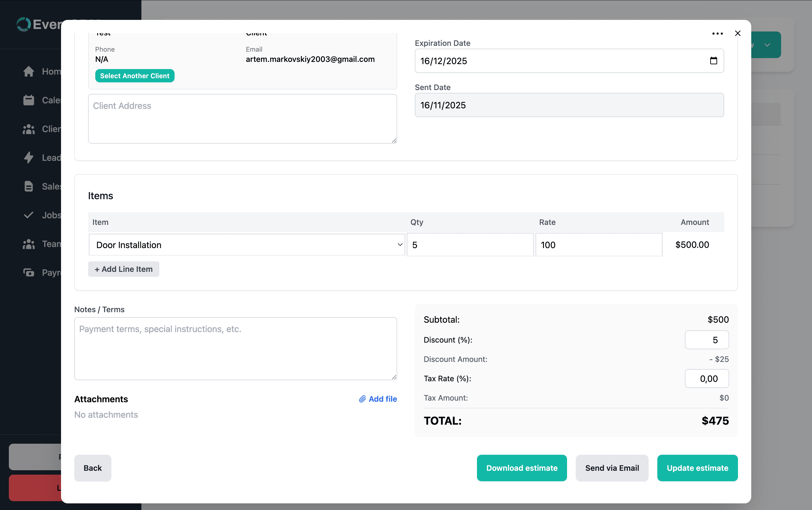Open the Expiration Date calendar picker icon

(713, 61)
